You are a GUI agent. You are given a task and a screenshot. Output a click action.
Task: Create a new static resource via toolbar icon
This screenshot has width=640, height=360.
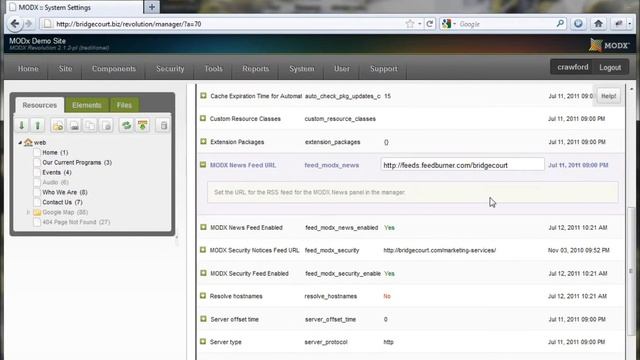[106, 125]
